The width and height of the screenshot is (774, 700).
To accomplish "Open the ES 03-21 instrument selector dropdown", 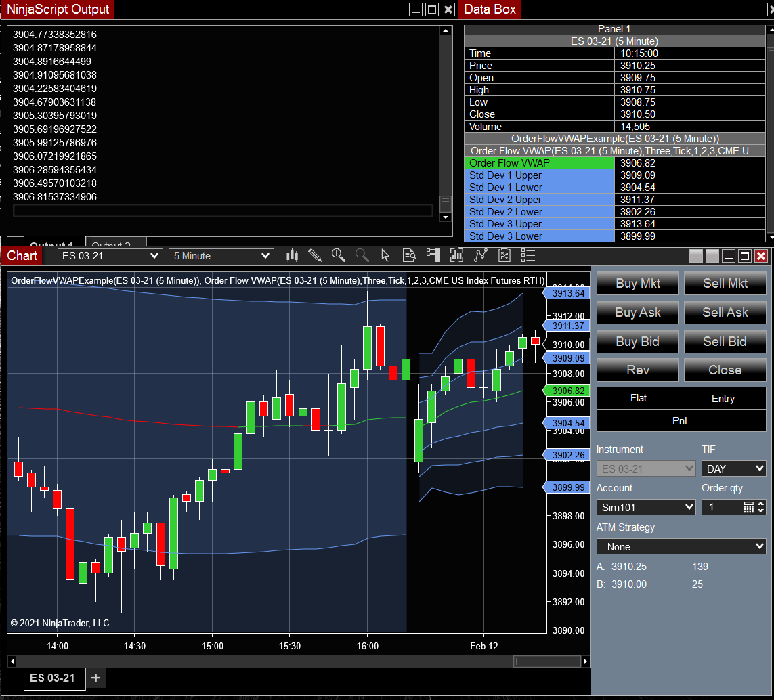I will tap(110, 256).
